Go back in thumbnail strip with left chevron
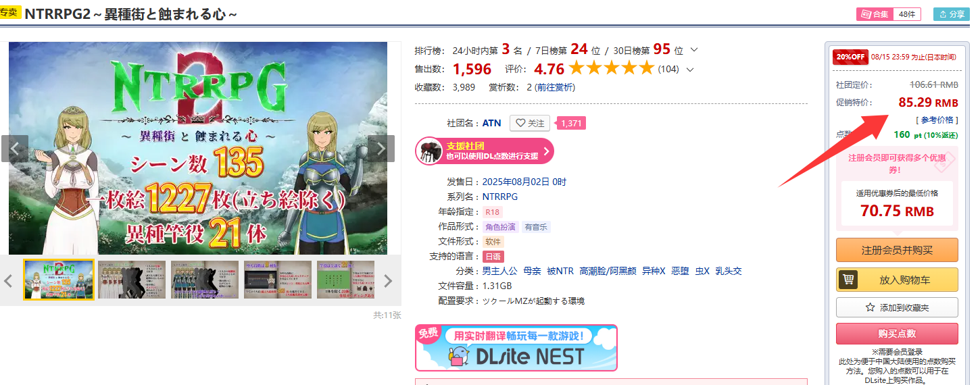The height and width of the screenshot is (385, 980). click(x=8, y=280)
